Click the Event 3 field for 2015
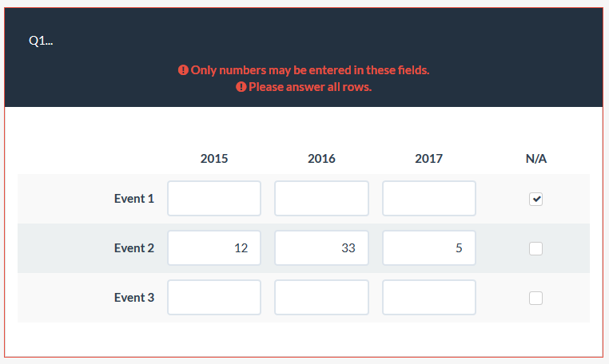The height and width of the screenshot is (364, 609). tap(214, 298)
